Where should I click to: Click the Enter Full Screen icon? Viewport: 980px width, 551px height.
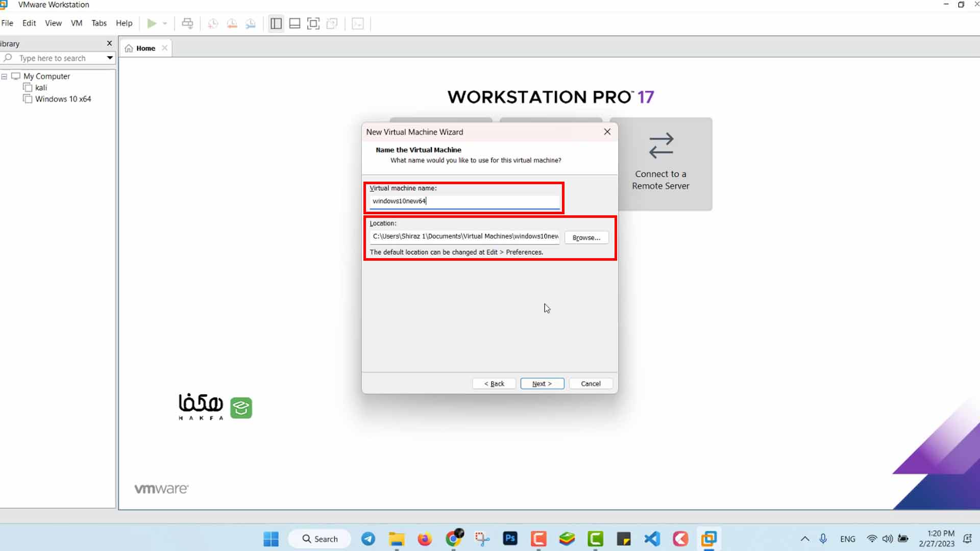click(x=313, y=23)
